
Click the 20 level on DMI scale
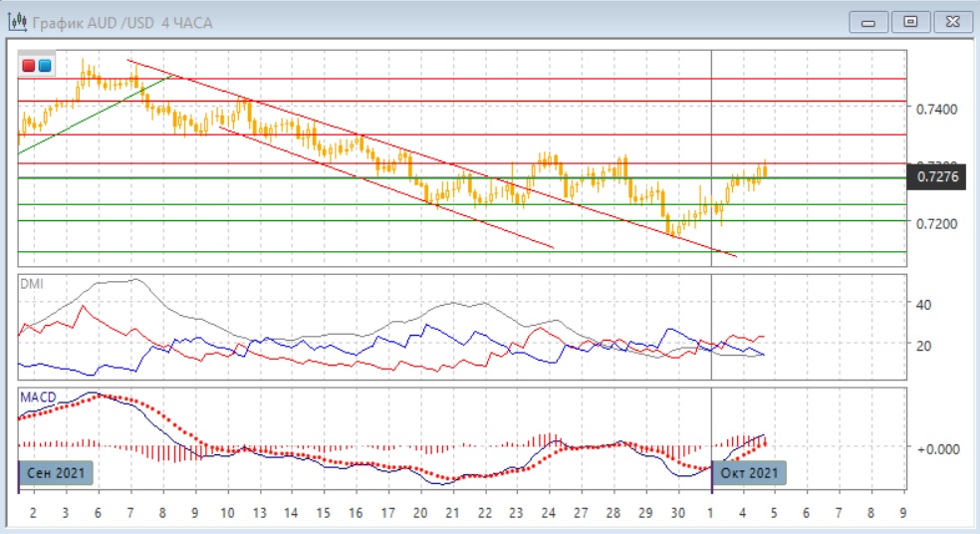(922, 345)
